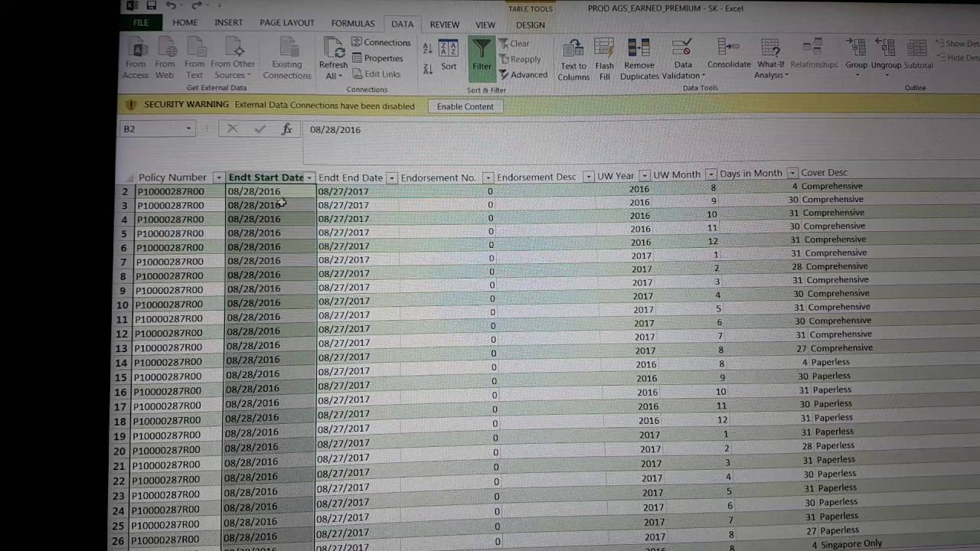Viewport: 980px width, 551px height.
Task: Launch Text to Columns
Action: (x=573, y=60)
